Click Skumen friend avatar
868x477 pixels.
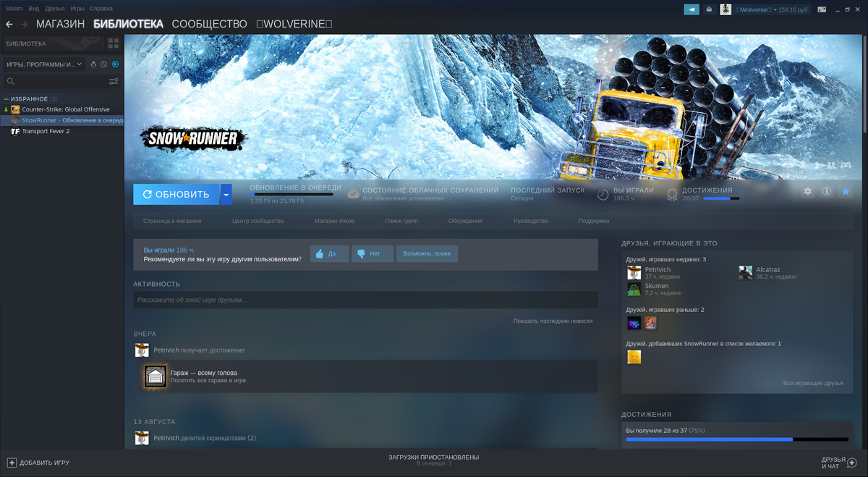click(x=634, y=290)
